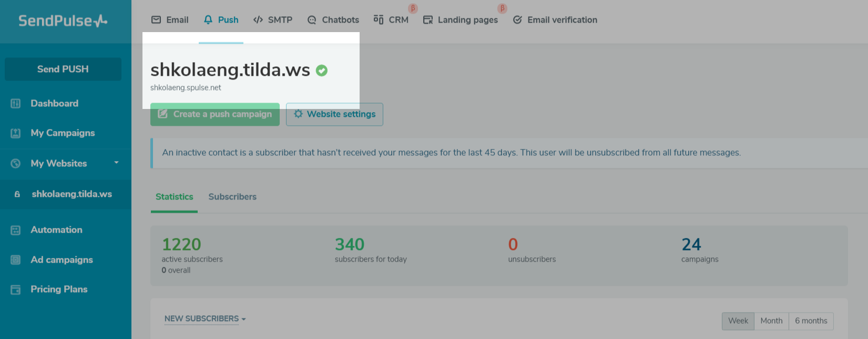This screenshot has height=339, width=868.
Task: Click the SendPulse logo
Action: tap(63, 21)
